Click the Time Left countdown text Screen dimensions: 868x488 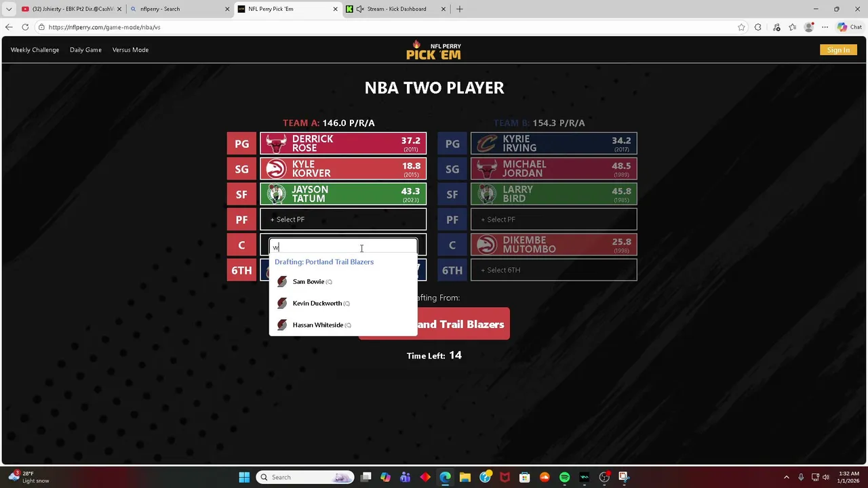434,355
